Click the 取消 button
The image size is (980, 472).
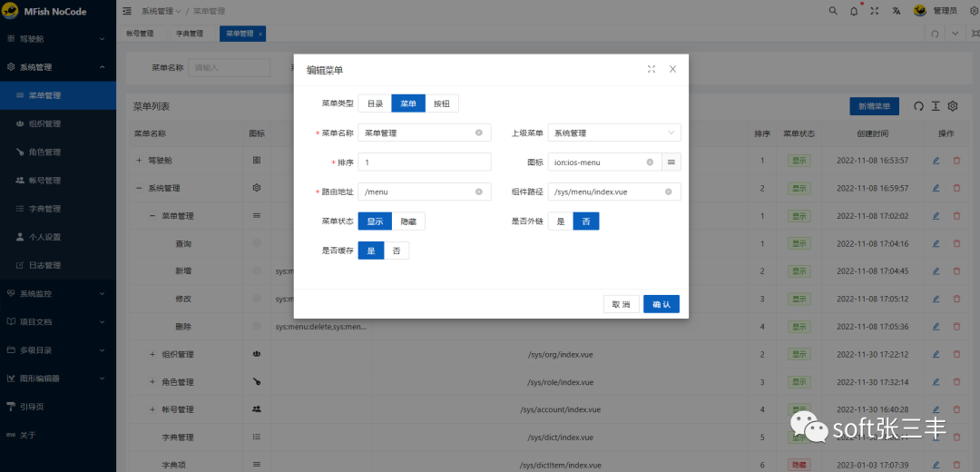click(622, 304)
